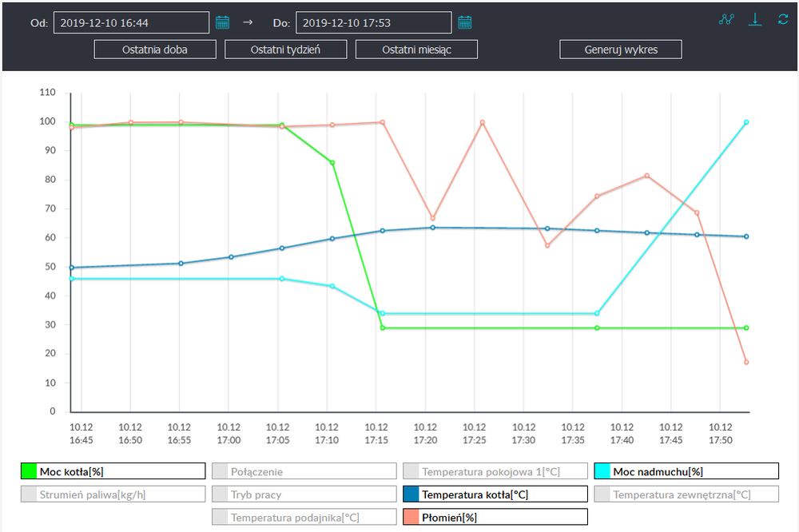Select the Ostatni tydzień range
799x532 pixels.
(x=285, y=50)
